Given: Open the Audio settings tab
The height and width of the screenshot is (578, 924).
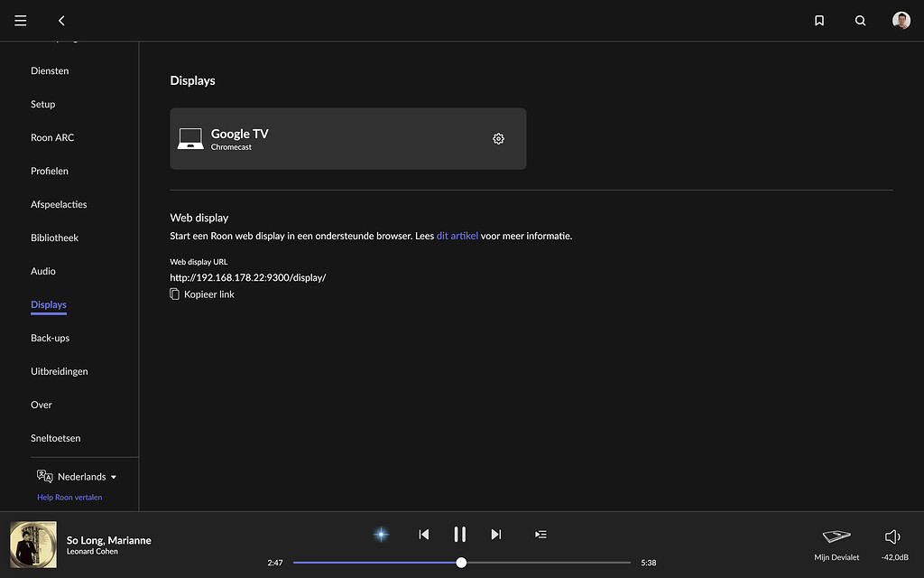Looking at the screenshot, I should point(43,271).
